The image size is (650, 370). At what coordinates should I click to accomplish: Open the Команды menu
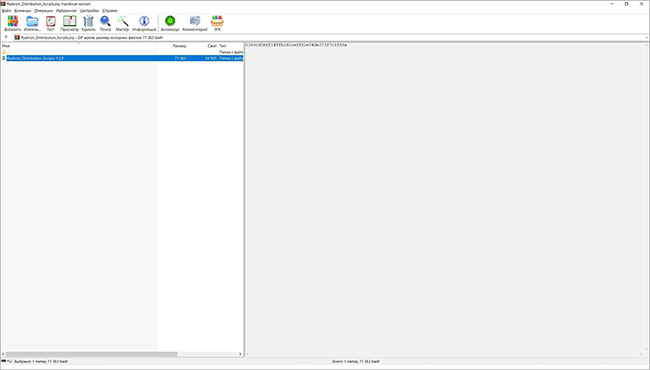(23, 10)
